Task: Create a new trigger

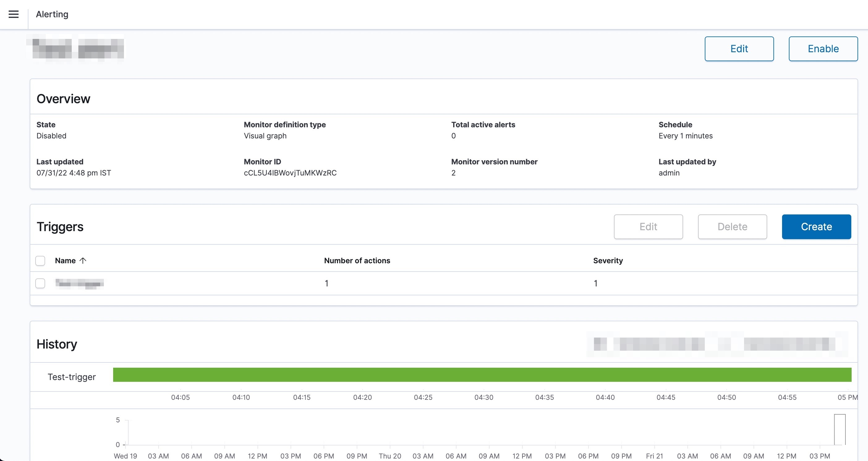Action: click(816, 226)
